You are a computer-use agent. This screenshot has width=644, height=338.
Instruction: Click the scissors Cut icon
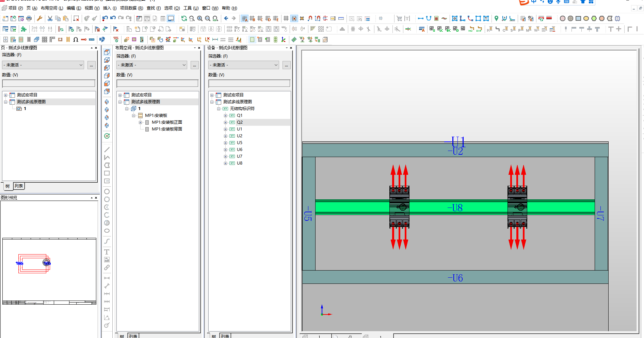(50, 18)
